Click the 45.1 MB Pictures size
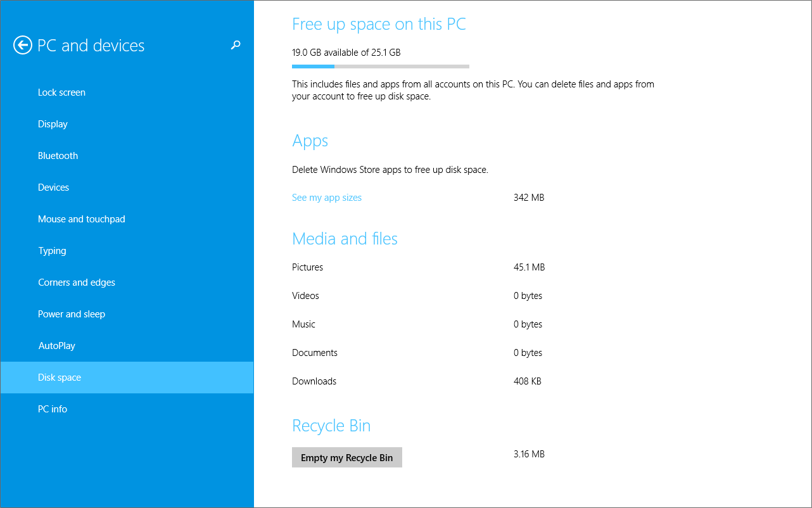This screenshot has height=508, width=812. point(530,267)
